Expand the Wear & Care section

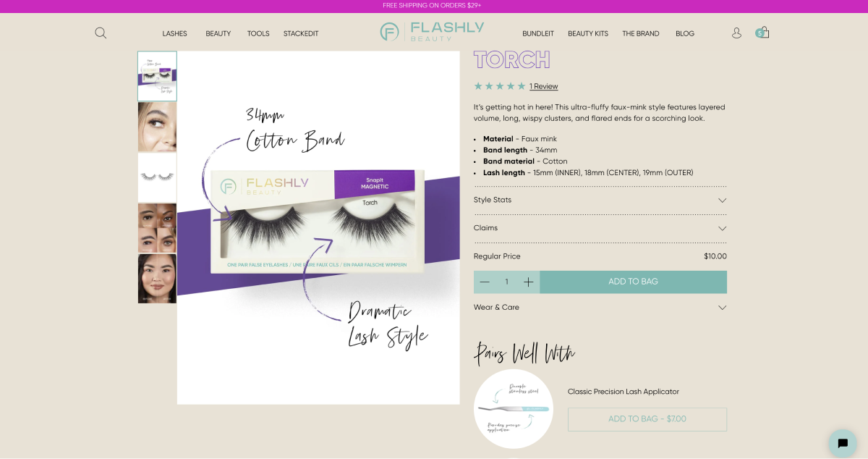click(x=600, y=308)
